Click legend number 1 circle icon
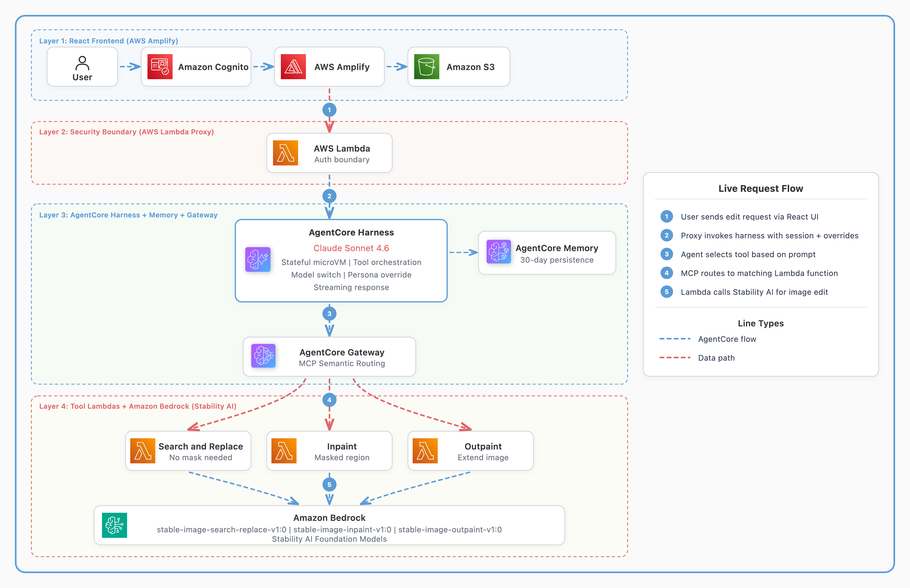The height and width of the screenshot is (588, 910). [x=667, y=216]
